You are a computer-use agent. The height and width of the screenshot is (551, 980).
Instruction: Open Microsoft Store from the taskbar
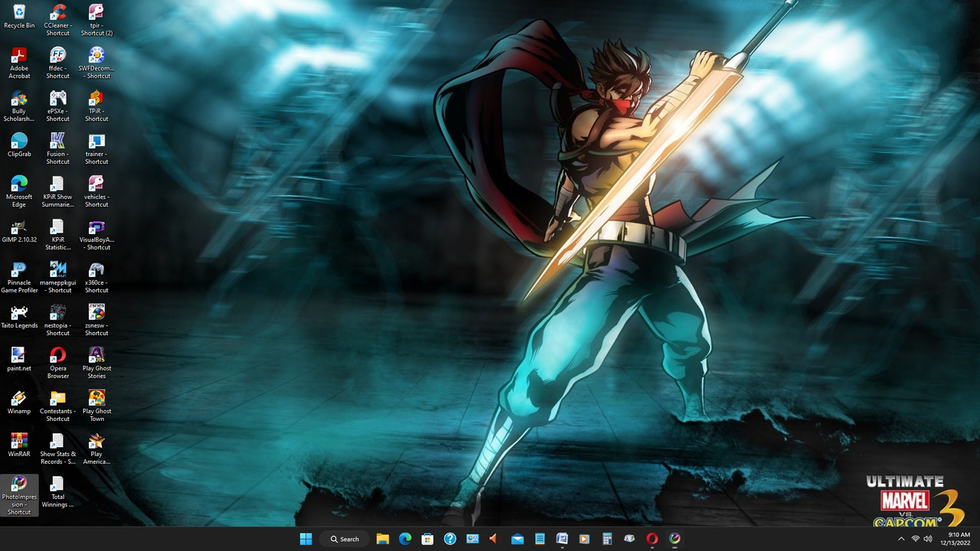point(427,539)
